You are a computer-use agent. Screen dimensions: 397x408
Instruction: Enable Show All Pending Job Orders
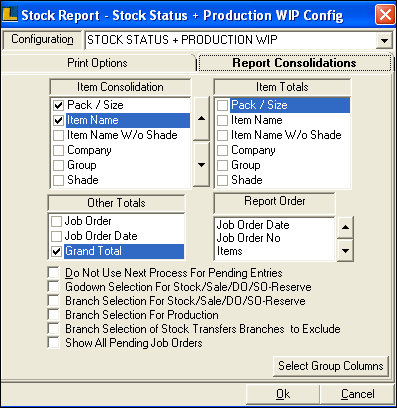tap(53, 343)
